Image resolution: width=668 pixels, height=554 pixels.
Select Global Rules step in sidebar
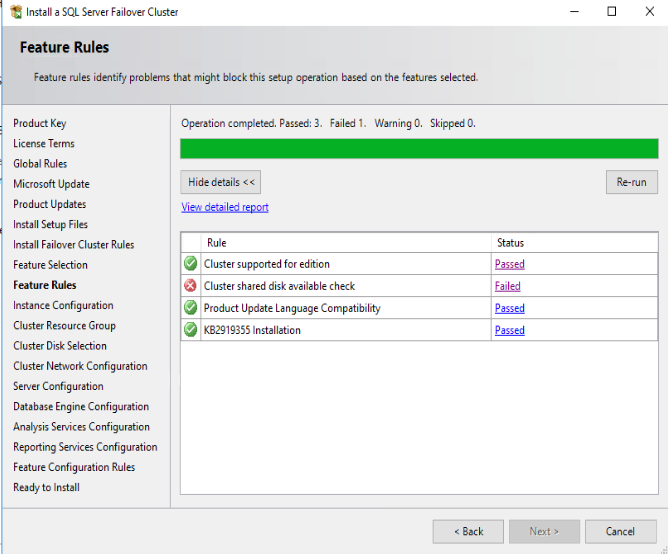point(40,164)
